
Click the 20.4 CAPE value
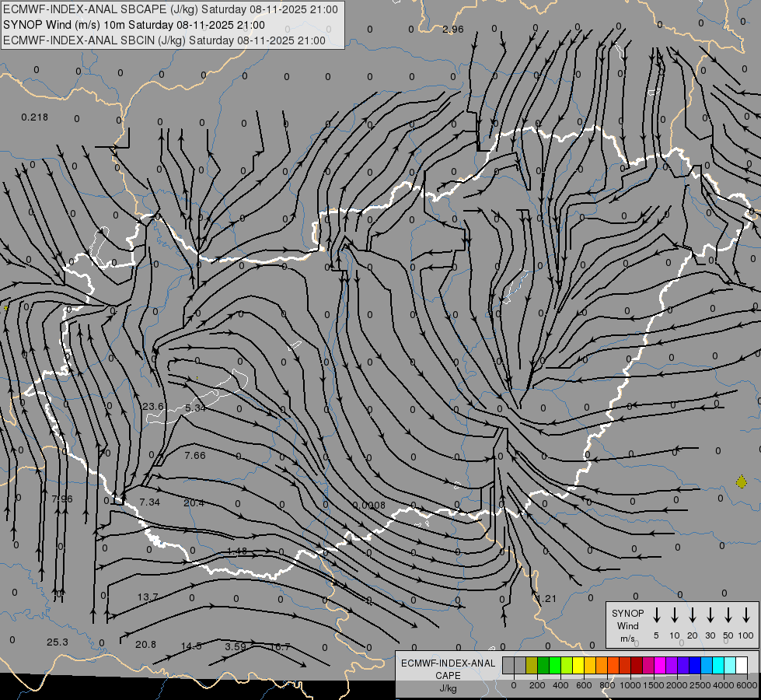(194, 502)
